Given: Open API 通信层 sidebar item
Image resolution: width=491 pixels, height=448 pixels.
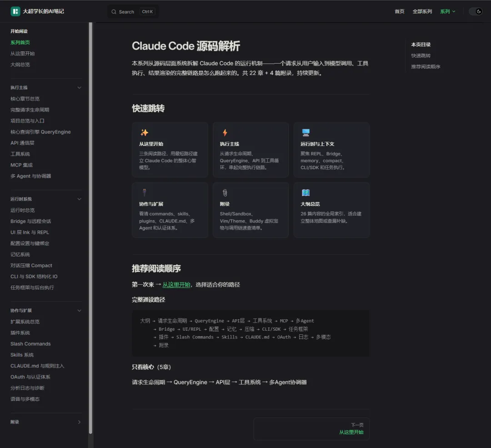Looking at the screenshot, I should [22, 143].
